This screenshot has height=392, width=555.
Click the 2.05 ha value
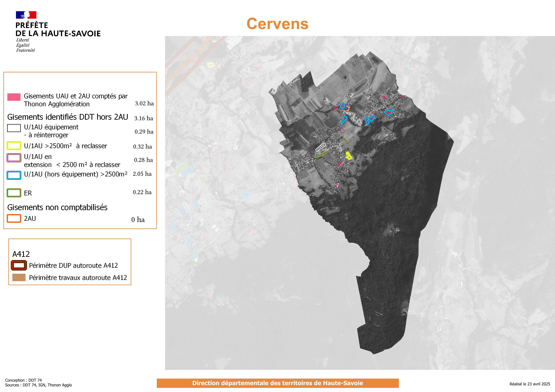click(x=142, y=174)
